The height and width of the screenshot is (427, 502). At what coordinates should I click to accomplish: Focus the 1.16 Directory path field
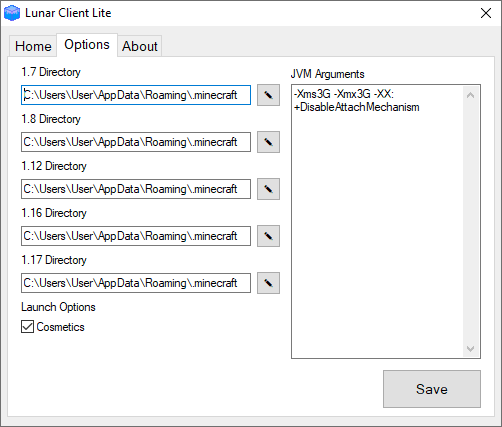click(x=136, y=236)
